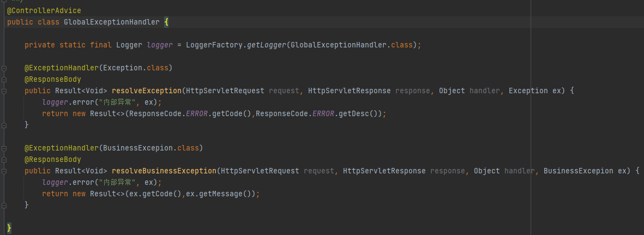This screenshot has width=644, height=235.
Task: Click the getLogger method call
Action: (267, 45)
